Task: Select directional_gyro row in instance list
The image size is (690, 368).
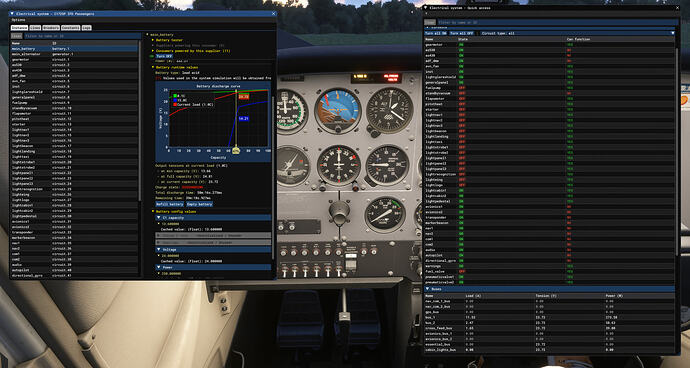Action: [x=74, y=275]
